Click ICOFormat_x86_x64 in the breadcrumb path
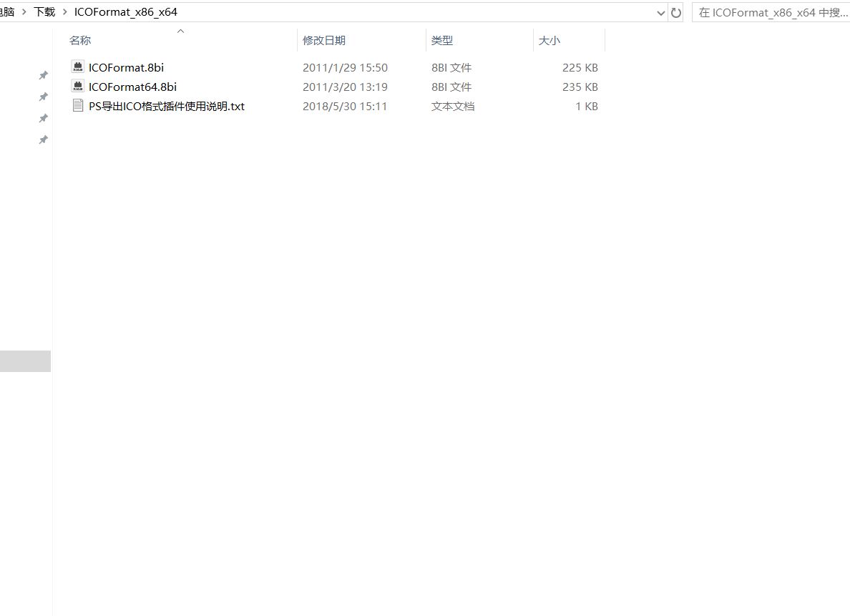 [124, 11]
